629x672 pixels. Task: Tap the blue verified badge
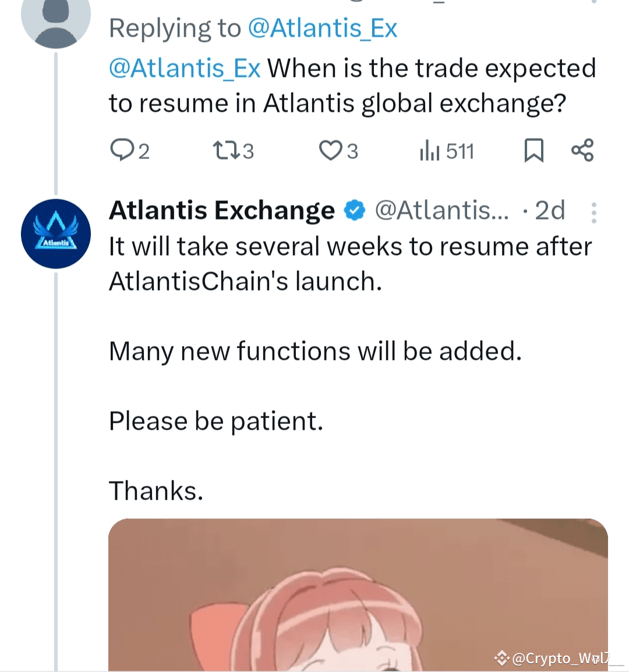(355, 210)
